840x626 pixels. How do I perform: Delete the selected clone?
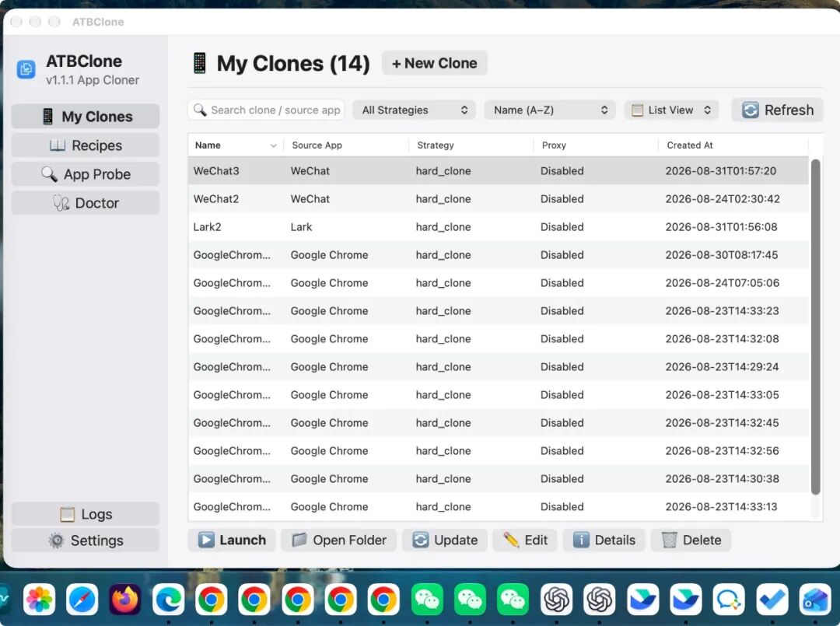click(691, 540)
